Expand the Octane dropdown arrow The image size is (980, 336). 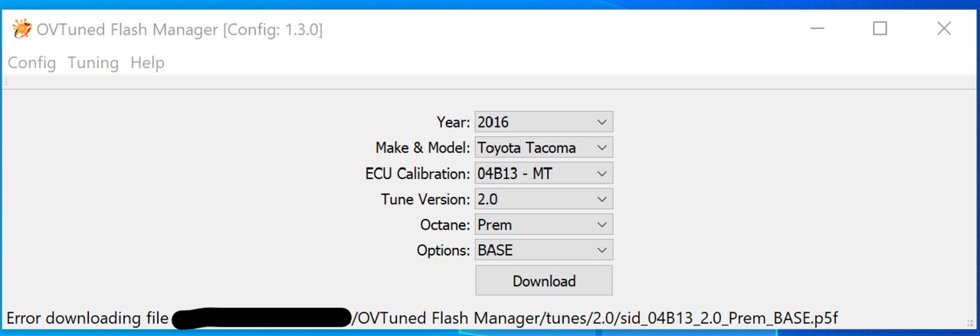(x=602, y=225)
